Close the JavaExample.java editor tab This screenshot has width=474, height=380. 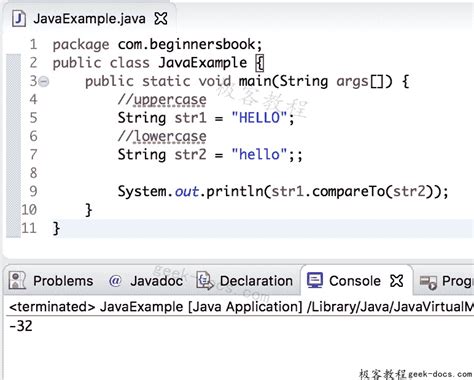161,18
